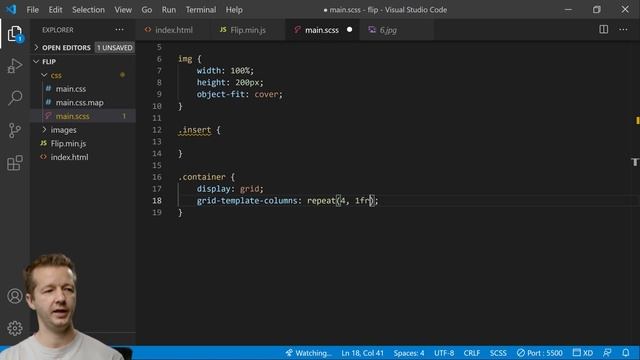This screenshot has height=360, width=640.
Task: Switch to the index.html tab
Action: click(x=173, y=30)
